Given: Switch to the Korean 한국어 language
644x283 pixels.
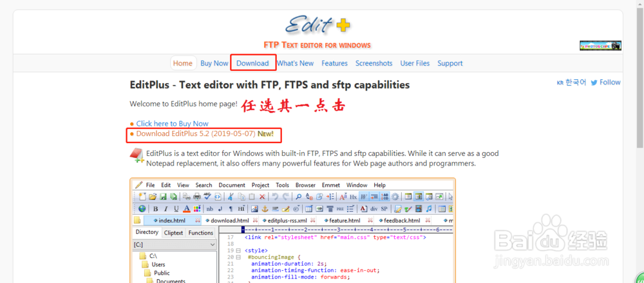Looking at the screenshot, I should (x=571, y=83).
